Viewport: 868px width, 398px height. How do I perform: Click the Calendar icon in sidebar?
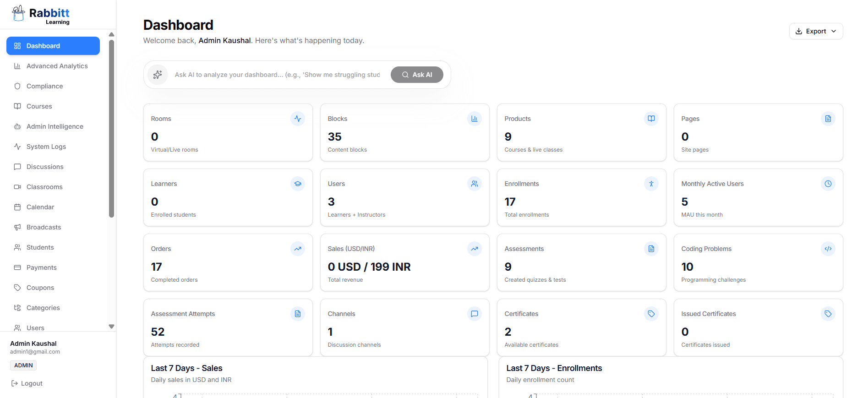pyautogui.click(x=17, y=207)
